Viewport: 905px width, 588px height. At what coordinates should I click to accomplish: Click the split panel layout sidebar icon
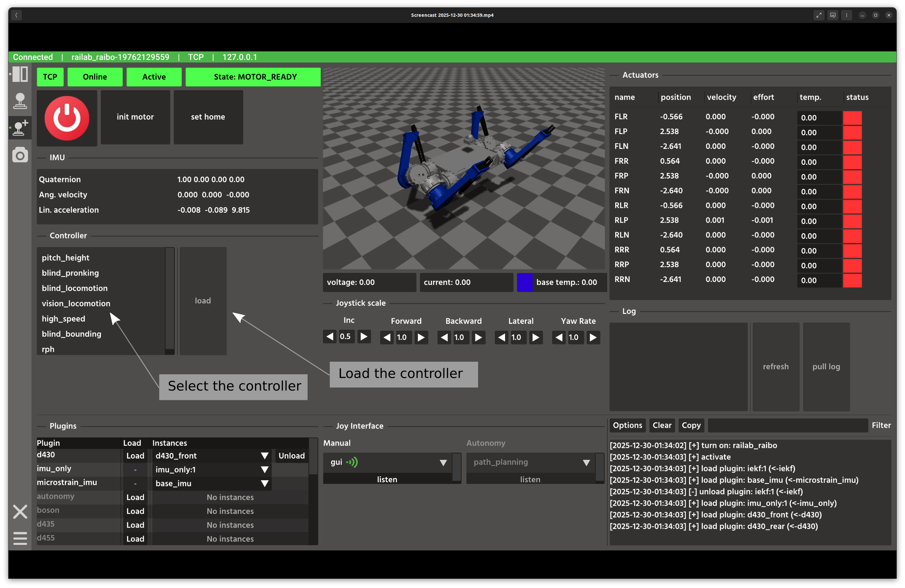coord(20,74)
